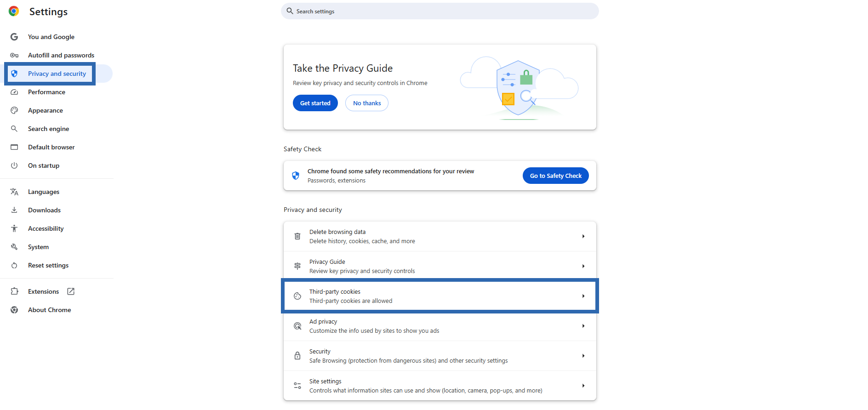
Task: Expand the Site settings row arrow
Action: tap(583, 386)
